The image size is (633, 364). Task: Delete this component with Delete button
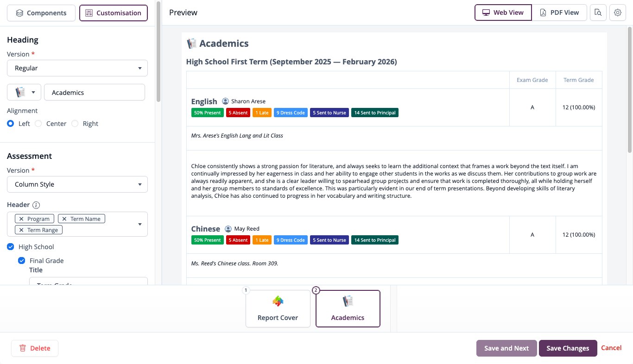35,348
